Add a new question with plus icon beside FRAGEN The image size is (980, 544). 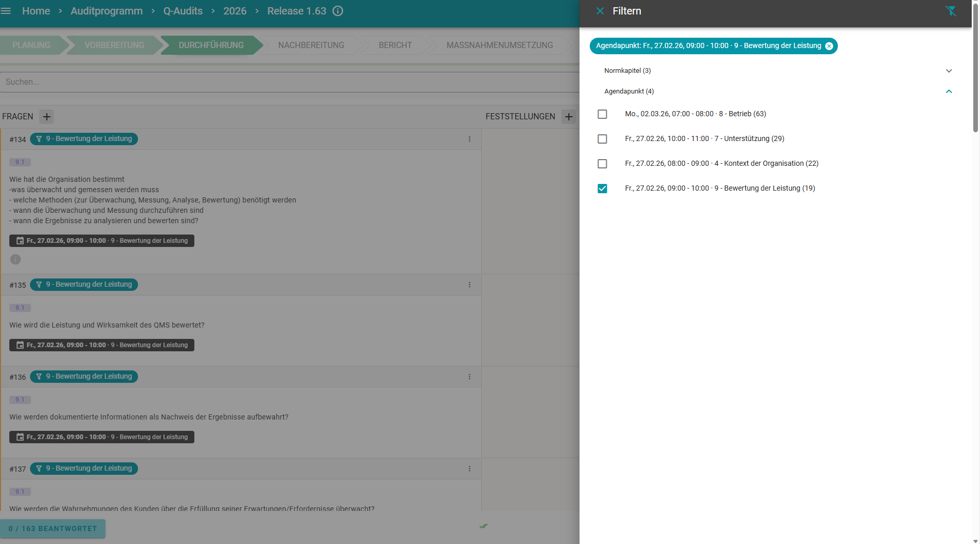47,117
